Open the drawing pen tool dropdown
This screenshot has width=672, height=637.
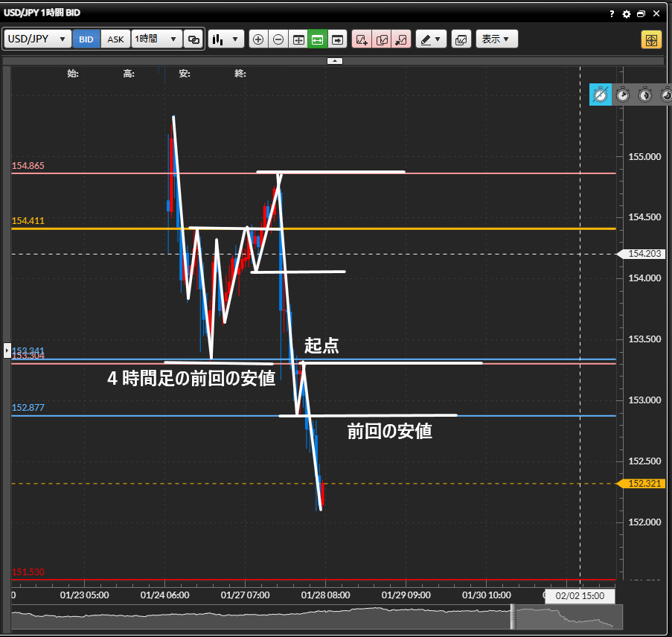(x=431, y=39)
